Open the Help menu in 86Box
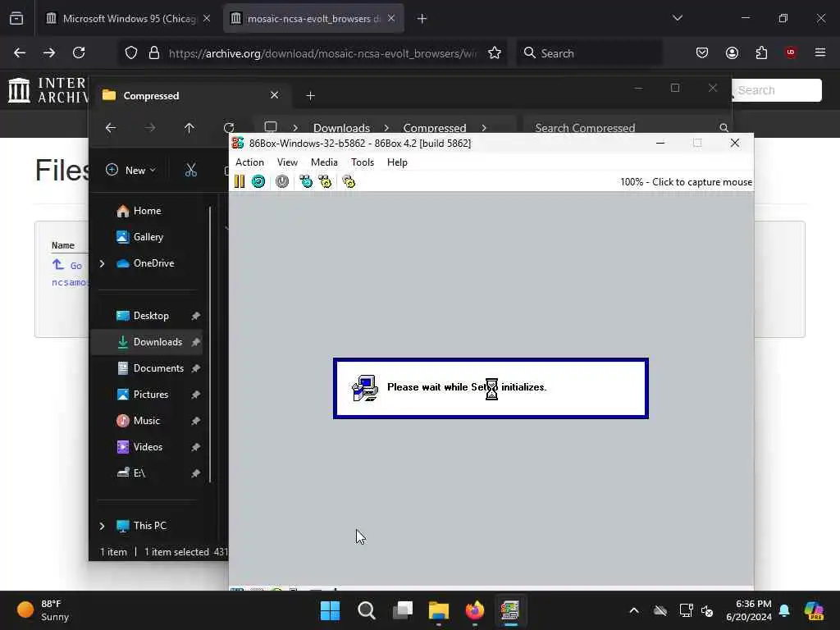Image resolution: width=840 pixels, height=630 pixels. pyautogui.click(x=397, y=162)
